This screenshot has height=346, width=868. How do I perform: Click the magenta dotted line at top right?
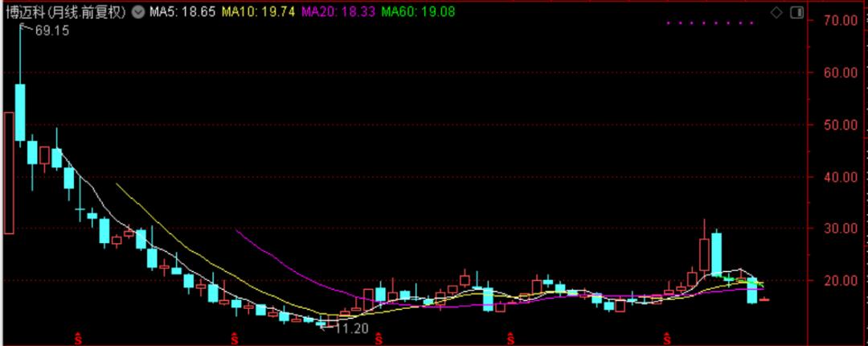click(x=710, y=23)
